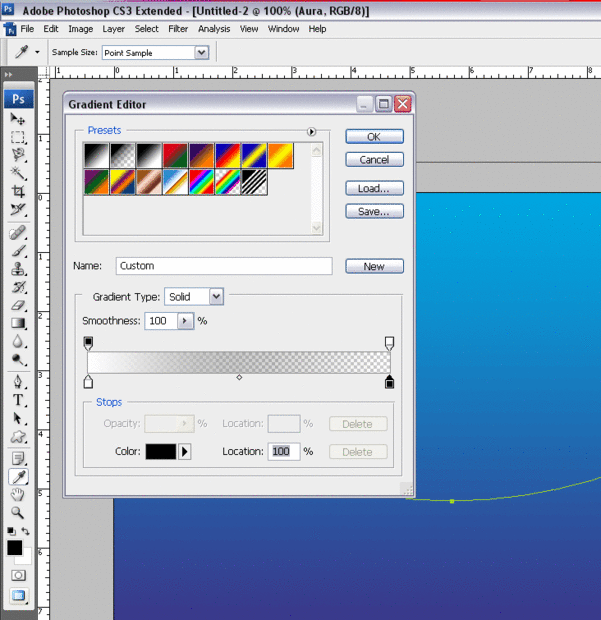This screenshot has height=620, width=601.
Task: Click OK in Gradient Editor
Action: [374, 137]
